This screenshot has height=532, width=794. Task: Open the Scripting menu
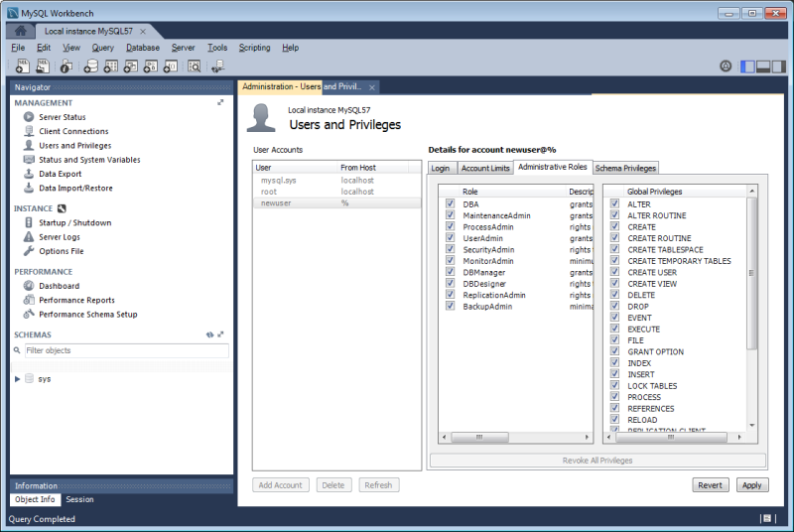(254, 48)
